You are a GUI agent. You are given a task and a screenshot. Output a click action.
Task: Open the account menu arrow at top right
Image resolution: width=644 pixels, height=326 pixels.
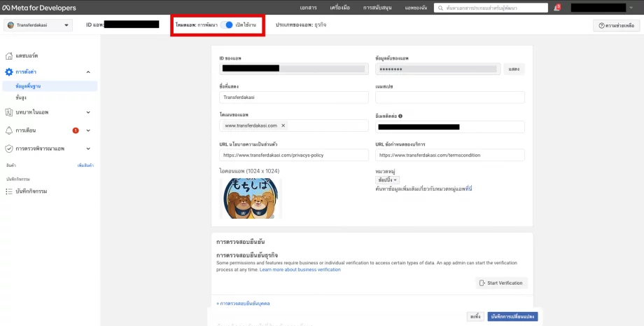click(x=631, y=8)
